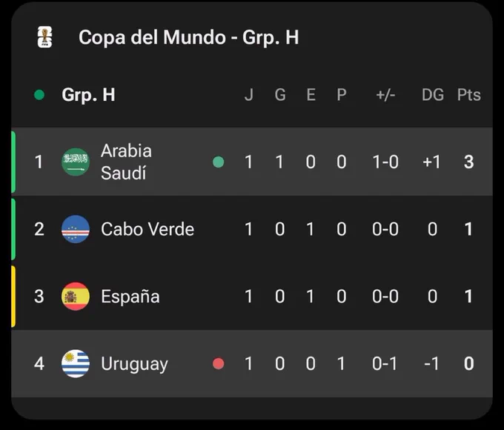Click the red dot beside Uruguay
Image resolution: width=504 pixels, height=430 pixels.
click(x=219, y=364)
